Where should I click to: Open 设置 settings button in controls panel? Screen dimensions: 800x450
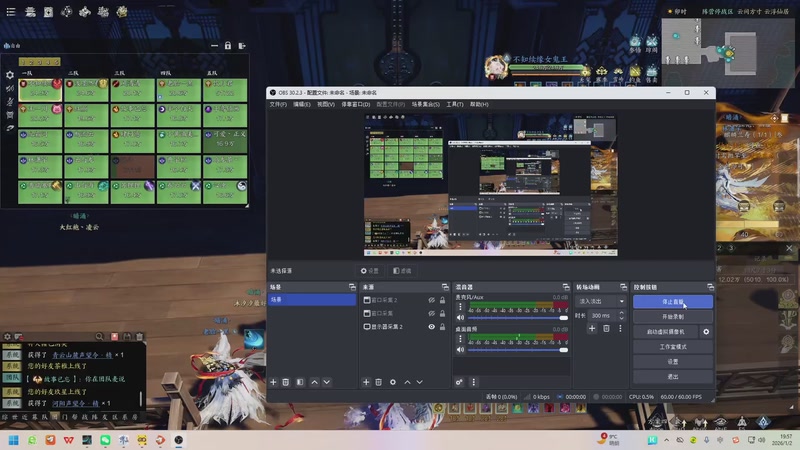pyautogui.click(x=672, y=362)
